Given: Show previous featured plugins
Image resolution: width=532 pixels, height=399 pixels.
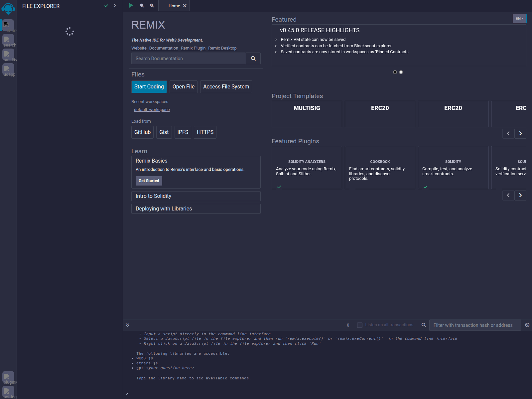Looking at the screenshot, I should pos(508,196).
